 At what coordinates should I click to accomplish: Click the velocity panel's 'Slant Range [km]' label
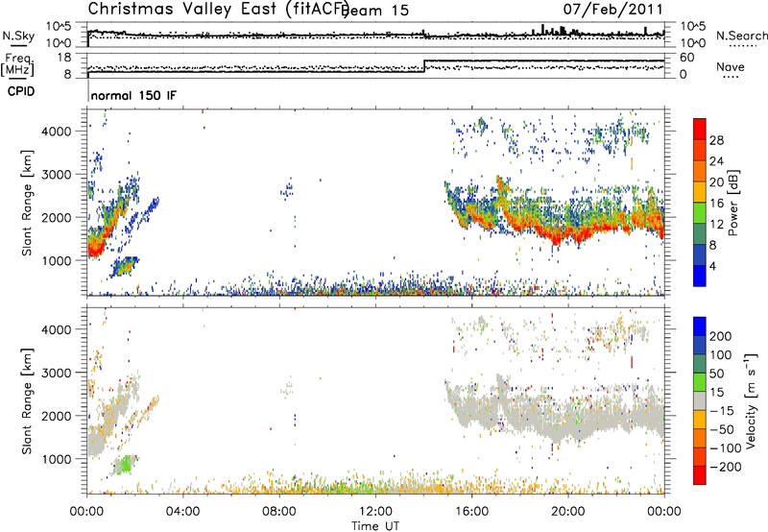27,400
